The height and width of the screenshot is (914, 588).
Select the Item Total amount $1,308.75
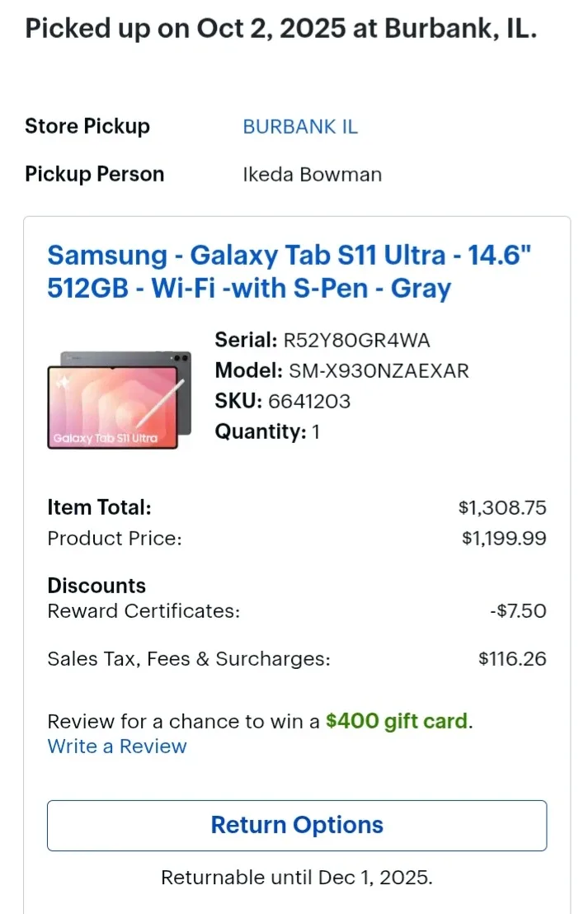click(501, 507)
